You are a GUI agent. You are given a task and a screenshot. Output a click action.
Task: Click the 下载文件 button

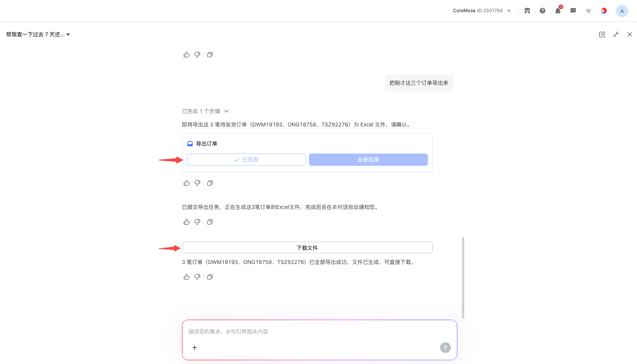307,248
